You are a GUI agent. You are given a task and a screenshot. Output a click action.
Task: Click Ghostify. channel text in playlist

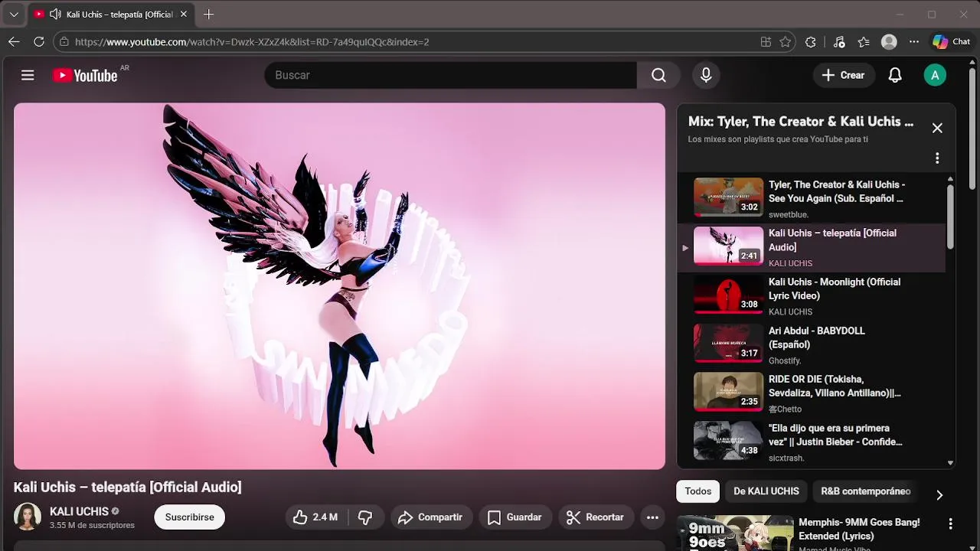click(785, 360)
